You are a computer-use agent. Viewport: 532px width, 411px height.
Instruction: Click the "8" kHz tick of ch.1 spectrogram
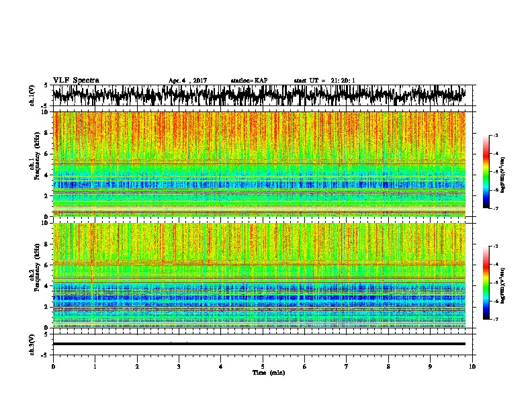48,133
